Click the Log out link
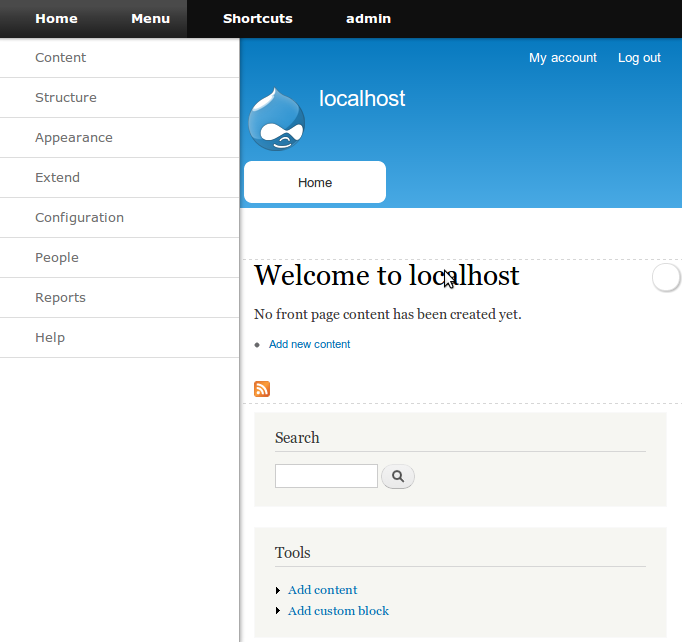This screenshot has height=642, width=682. pos(639,58)
